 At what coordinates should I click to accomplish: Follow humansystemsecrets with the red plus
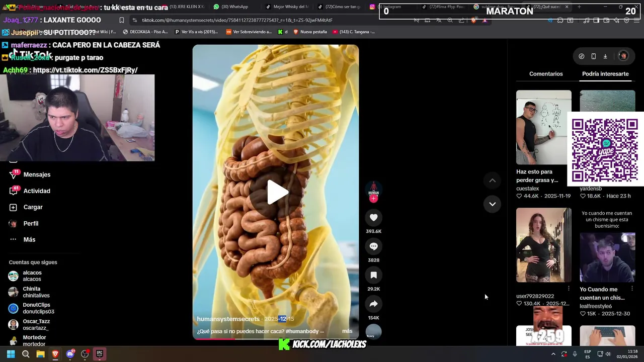tap(373, 199)
